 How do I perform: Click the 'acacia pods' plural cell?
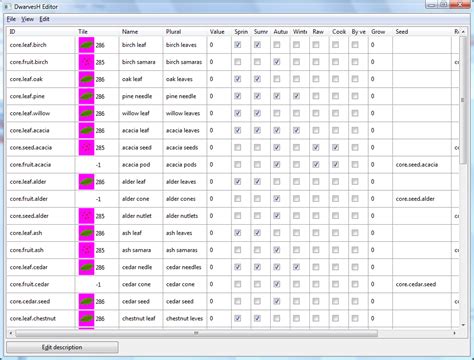click(185, 165)
